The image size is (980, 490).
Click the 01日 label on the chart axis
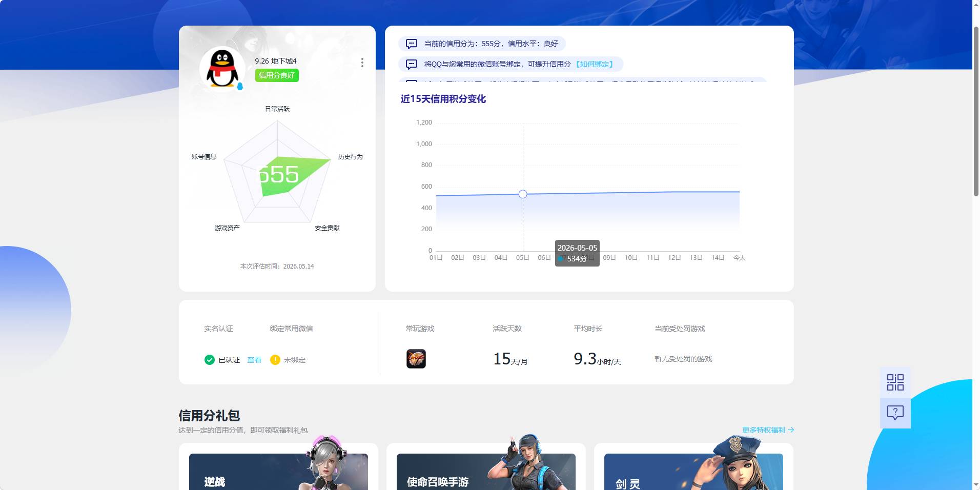(x=436, y=257)
